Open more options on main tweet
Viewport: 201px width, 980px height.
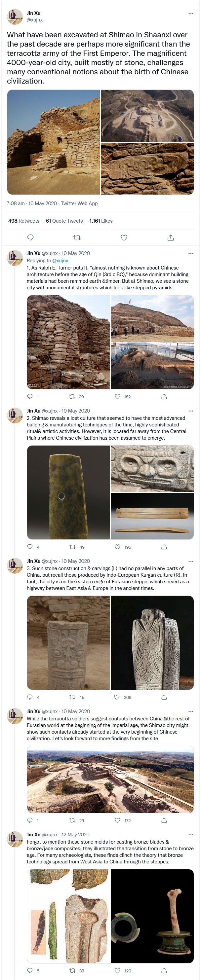click(x=191, y=13)
